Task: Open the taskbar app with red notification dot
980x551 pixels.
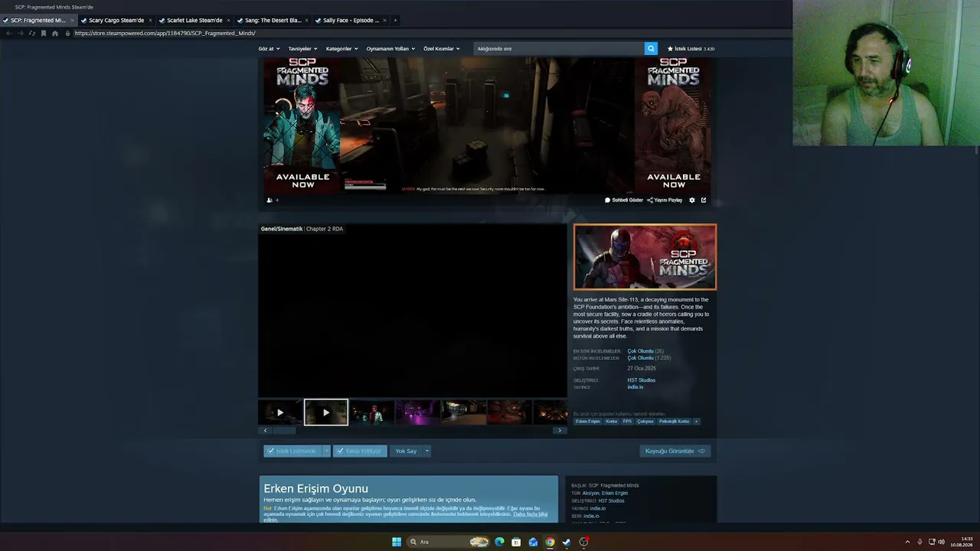Action: 583,542
